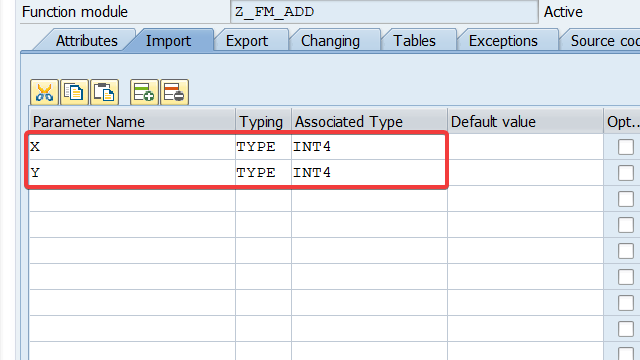Tick Optional checkbox in sixth empty row
Image resolution: width=640 pixels, height=360 pixels.
[626, 329]
